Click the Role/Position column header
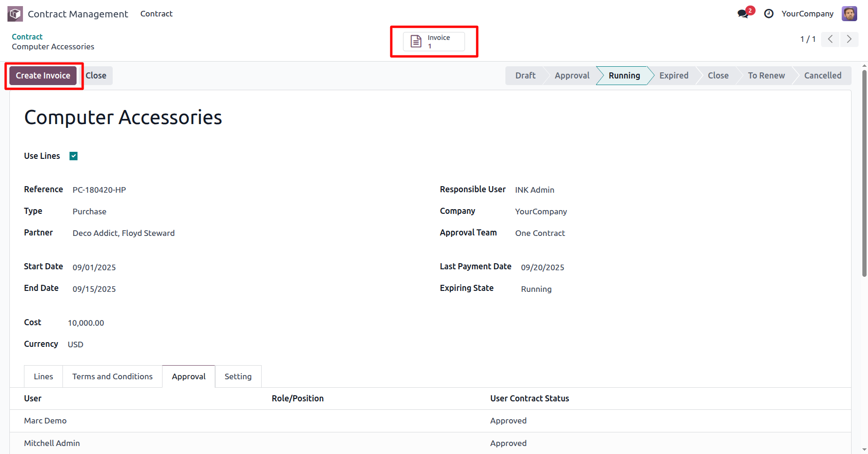This screenshot has width=868, height=454. (x=298, y=399)
